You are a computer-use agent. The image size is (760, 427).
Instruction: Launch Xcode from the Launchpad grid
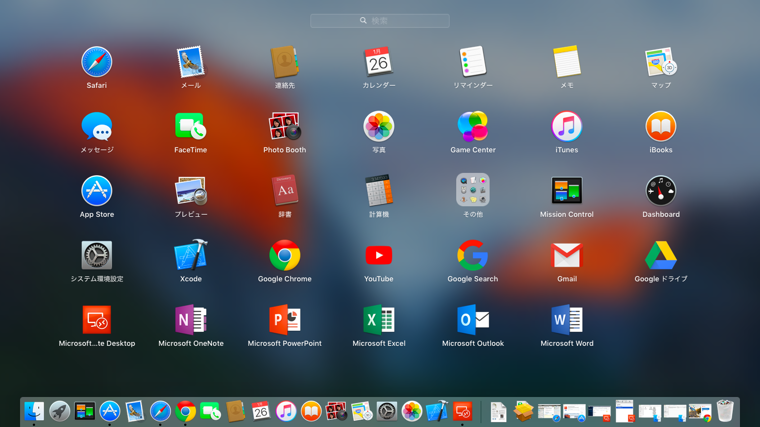[x=190, y=255]
